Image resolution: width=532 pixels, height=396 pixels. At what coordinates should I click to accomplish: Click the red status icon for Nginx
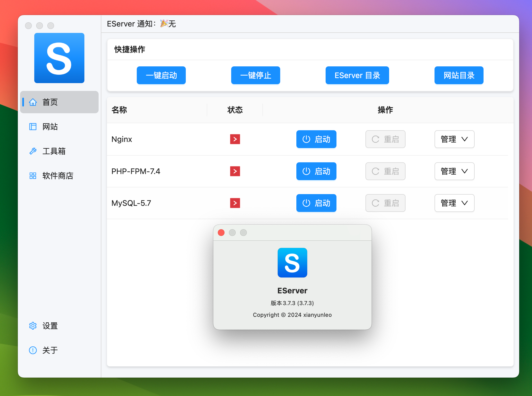(235, 139)
